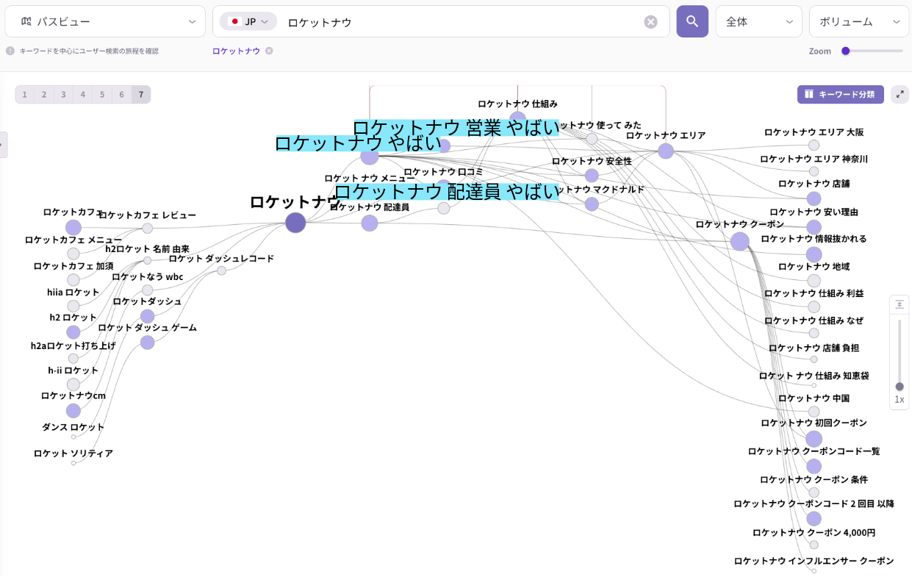Screen dimensions: 912x588
Task: Click the ロケットナウ 仕組み label at top
Action: pos(517,104)
